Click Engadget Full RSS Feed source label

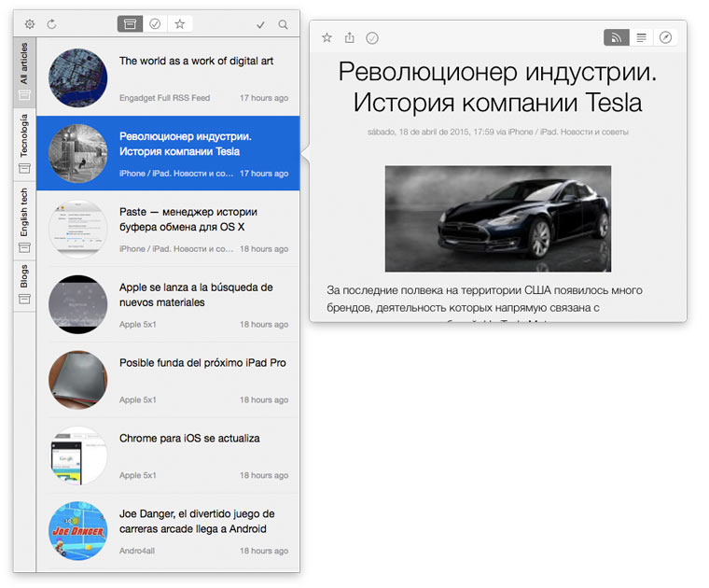tap(164, 98)
